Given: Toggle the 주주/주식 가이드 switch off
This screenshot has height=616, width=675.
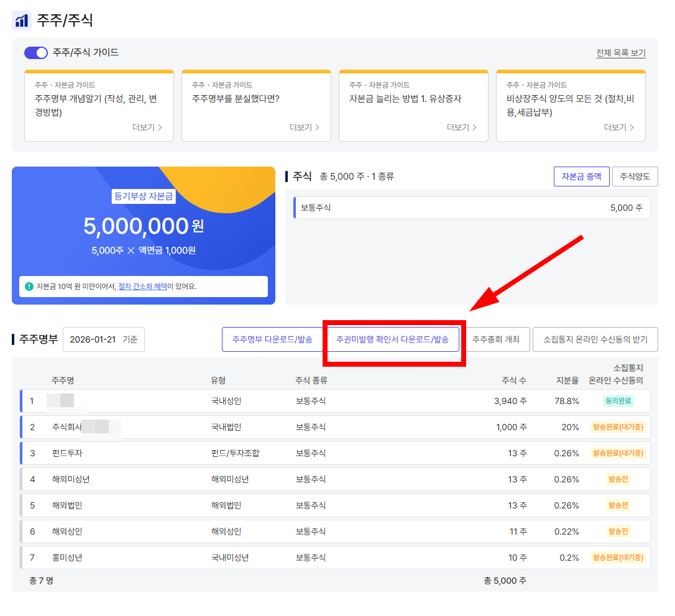Looking at the screenshot, I should click(35, 53).
